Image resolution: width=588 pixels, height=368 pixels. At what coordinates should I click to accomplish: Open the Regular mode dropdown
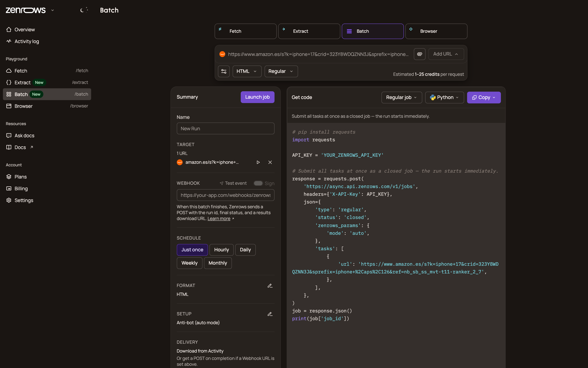click(x=281, y=71)
